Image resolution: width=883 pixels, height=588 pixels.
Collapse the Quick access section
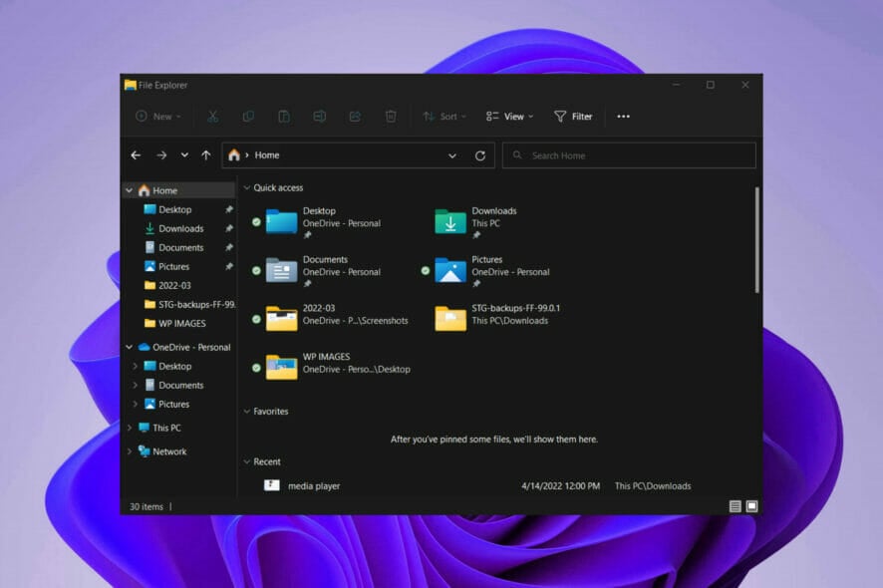247,187
